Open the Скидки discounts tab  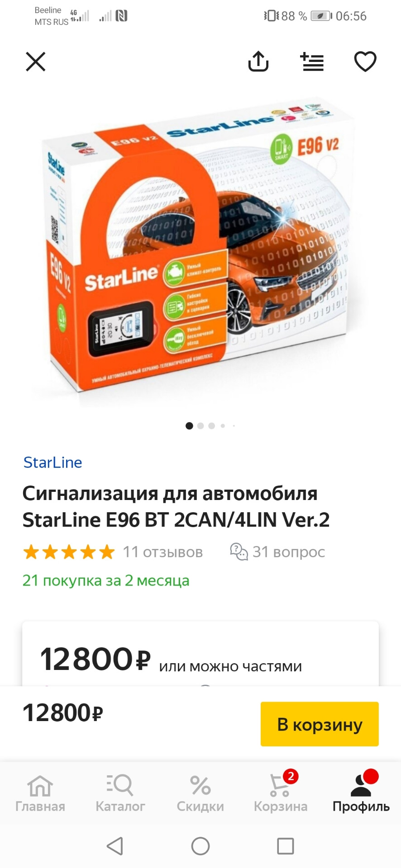(200, 794)
